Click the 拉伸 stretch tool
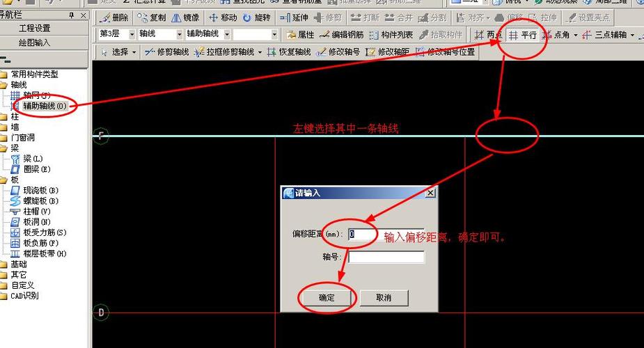This screenshot has height=348, width=644. tap(542, 17)
